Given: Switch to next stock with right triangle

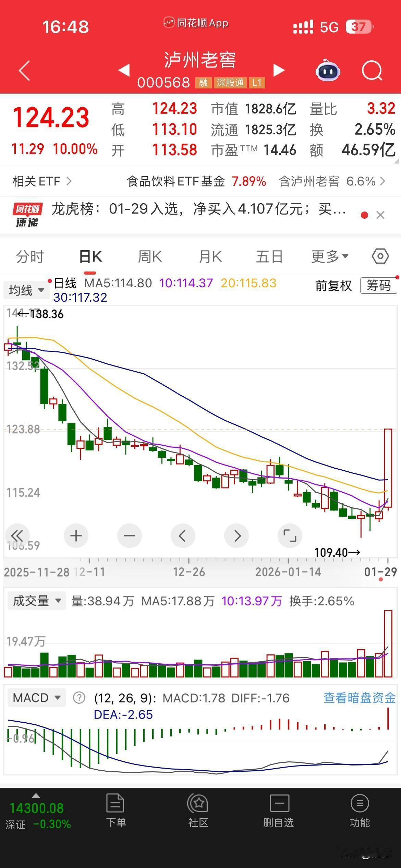Looking at the screenshot, I should (279, 70).
